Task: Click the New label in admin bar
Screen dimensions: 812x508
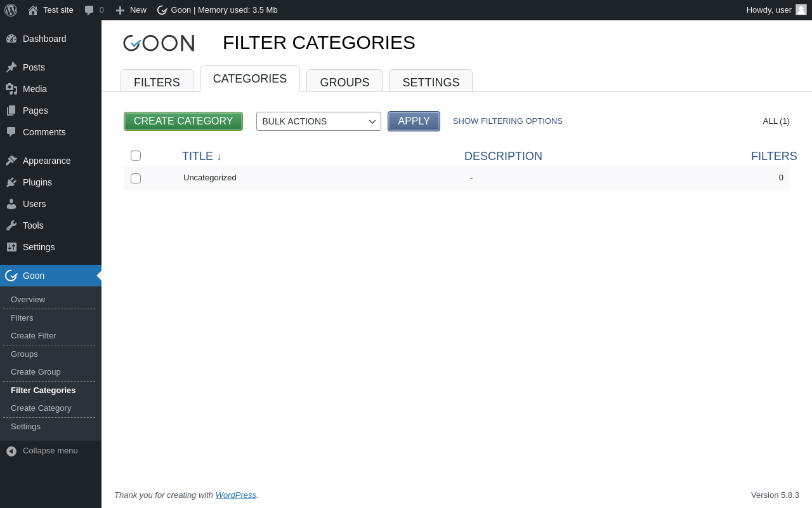Action: click(x=138, y=10)
